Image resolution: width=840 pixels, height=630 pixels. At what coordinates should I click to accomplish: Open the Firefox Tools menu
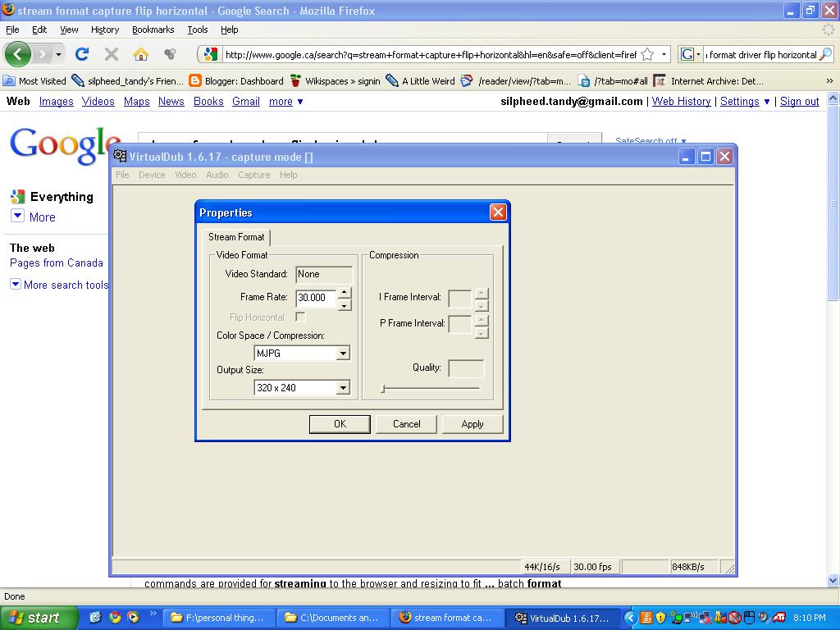pos(197,30)
